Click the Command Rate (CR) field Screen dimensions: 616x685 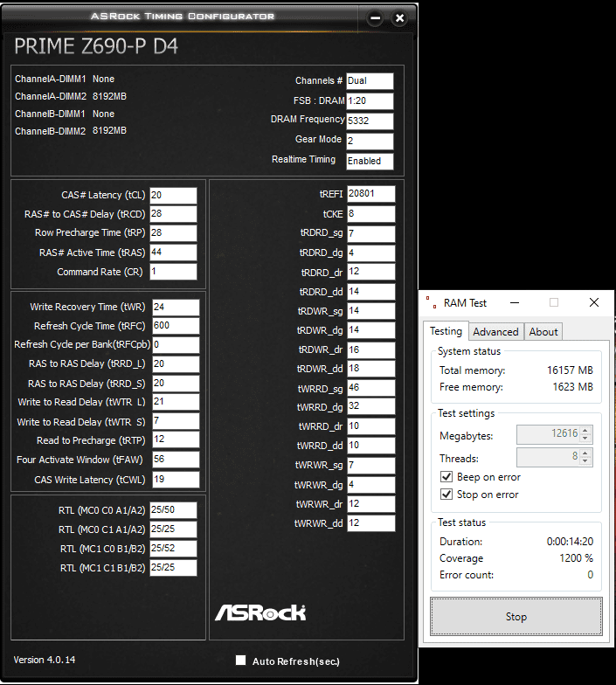(x=173, y=272)
